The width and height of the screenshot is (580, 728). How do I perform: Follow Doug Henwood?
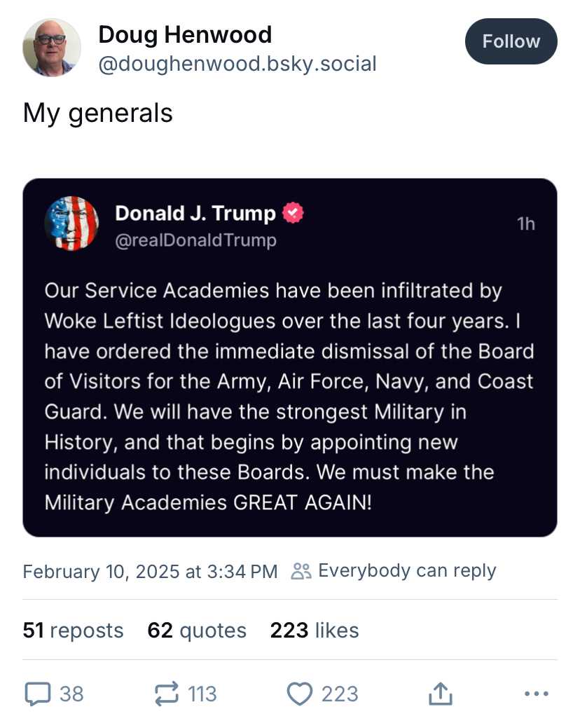pos(511,41)
